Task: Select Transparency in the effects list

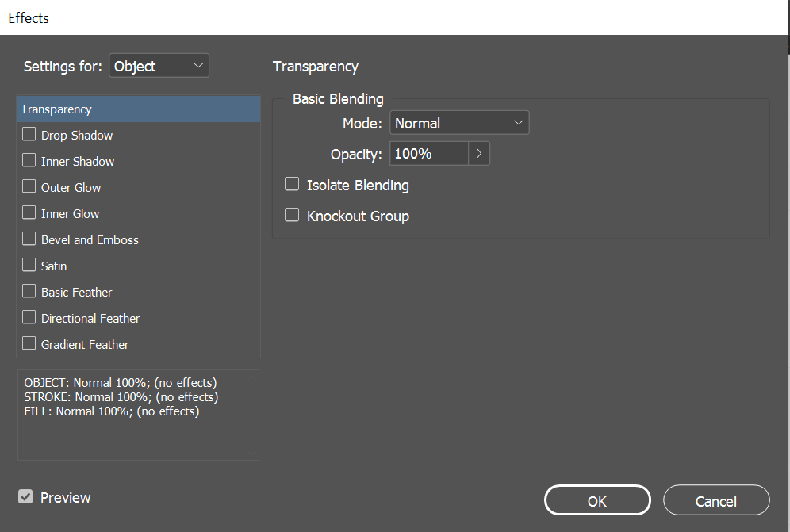Action: (56, 109)
